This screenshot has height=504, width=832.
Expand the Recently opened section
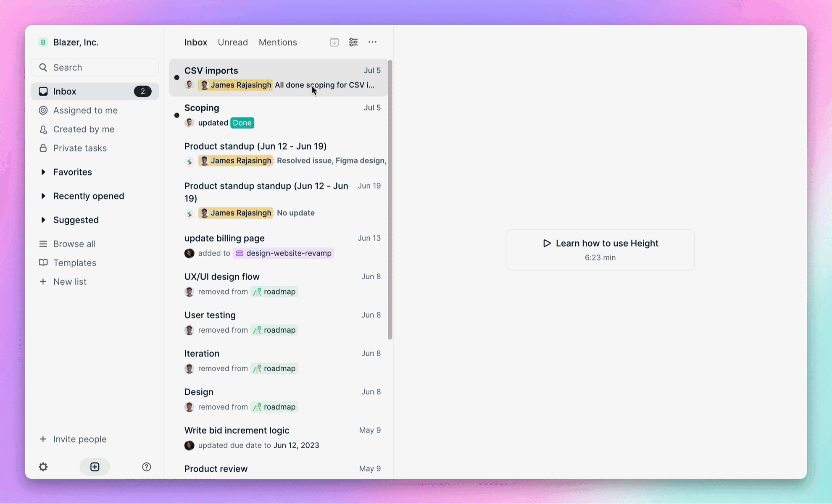43,196
